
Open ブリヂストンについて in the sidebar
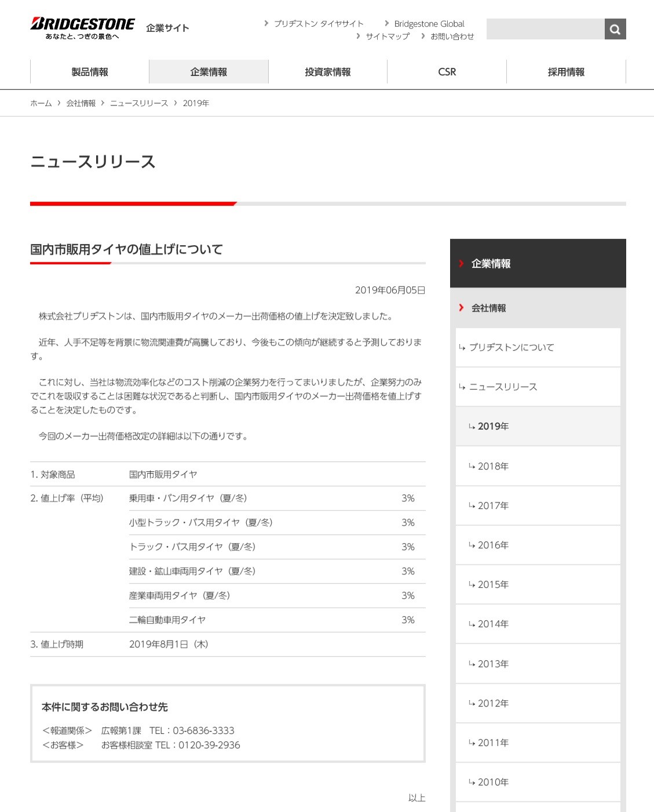511,347
